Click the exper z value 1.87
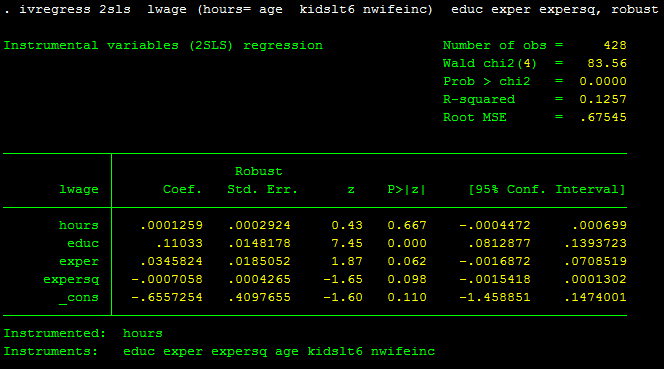This screenshot has width=664, height=369. tap(347, 261)
